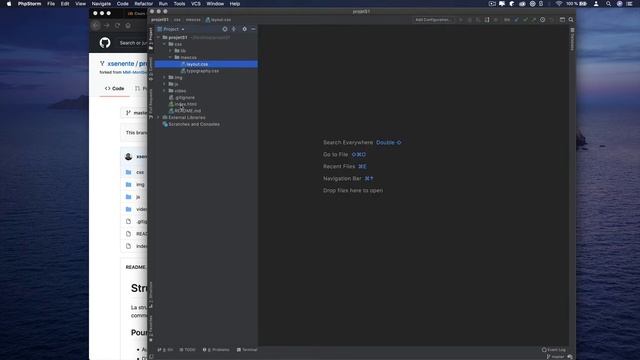640x360 pixels.
Task: Click the Pull Requests vertical tab
Action: click(x=151, y=104)
